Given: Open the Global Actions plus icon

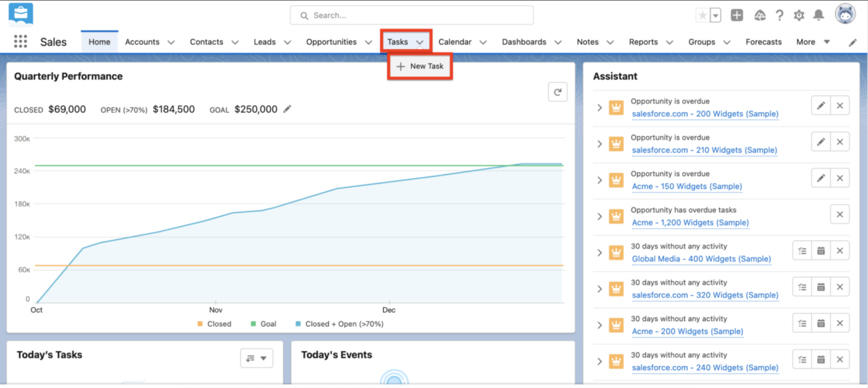Looking at the screenshot, I should (737, 15).
